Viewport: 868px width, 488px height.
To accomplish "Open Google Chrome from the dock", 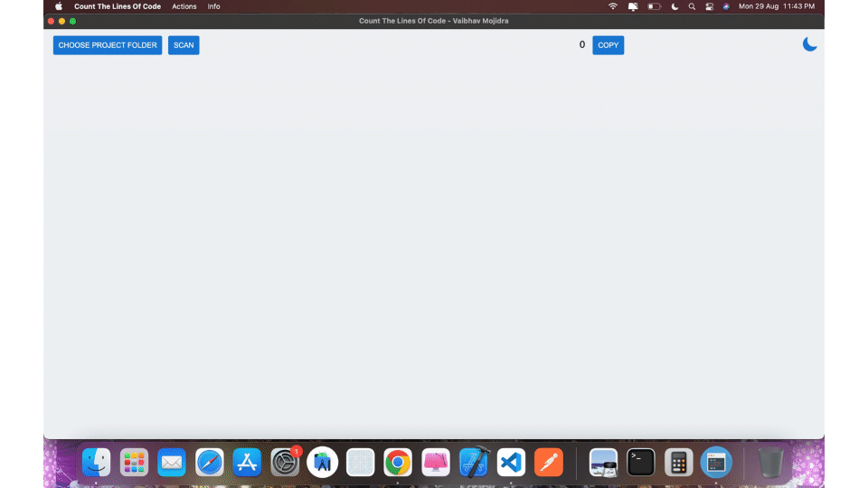I will pyautogui.click(x=398, y=463).
